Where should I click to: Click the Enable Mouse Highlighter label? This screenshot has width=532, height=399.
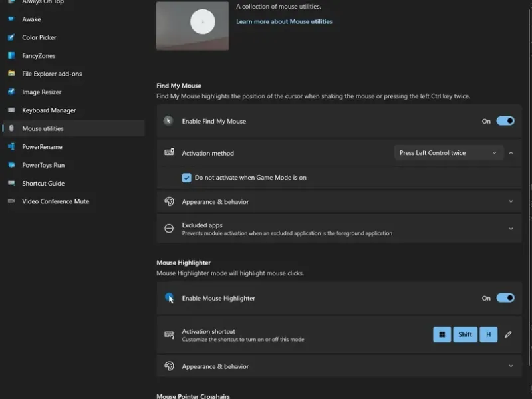coord(218,298)
